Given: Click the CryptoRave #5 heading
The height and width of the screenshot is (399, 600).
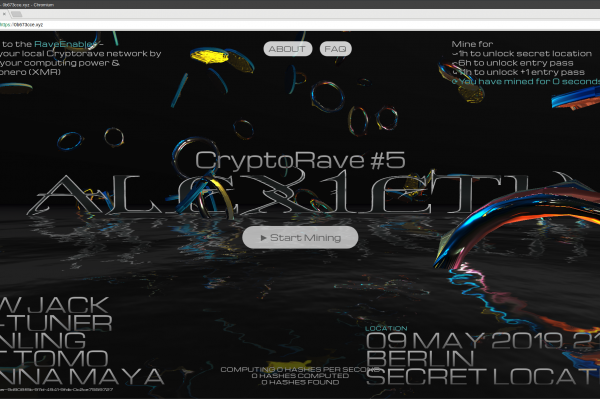Looking at the screenshot, I should (300, 160).
